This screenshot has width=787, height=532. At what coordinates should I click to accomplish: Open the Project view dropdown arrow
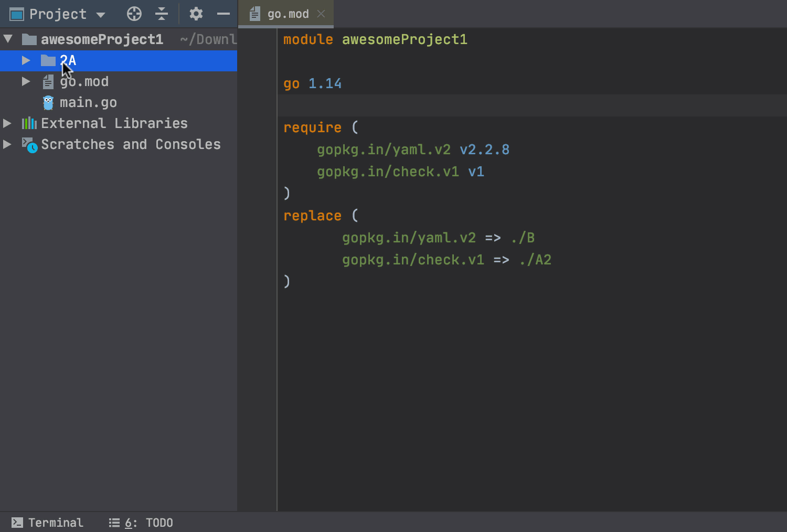tap(101, 15)
